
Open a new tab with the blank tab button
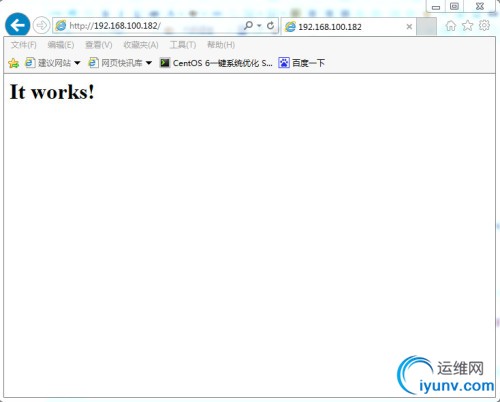[x=426, y=27]
